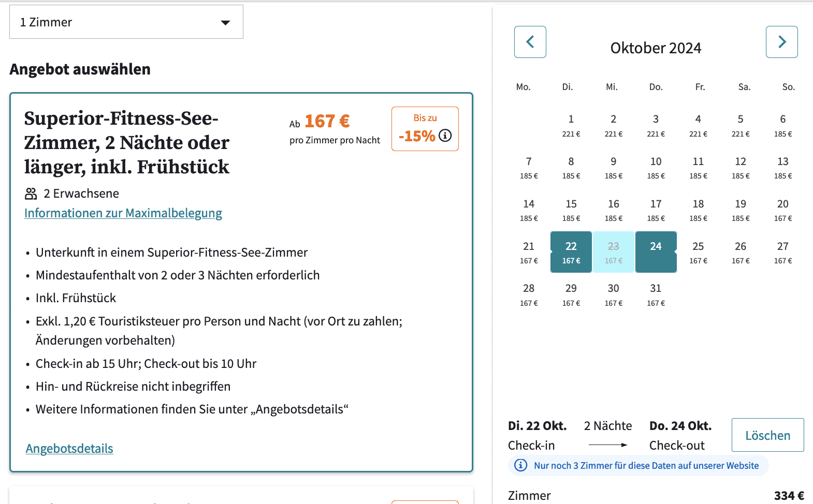Click the guests icon near 2 Erwachsene
813x504 pixels.
pos(31,194)
